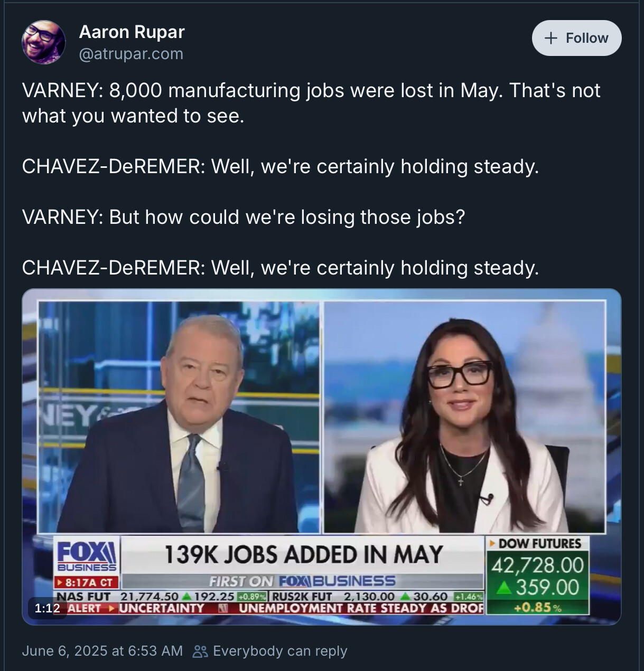
Task: Click the 139K Jobs Added headline banner
Action: [x=303, y=555]
